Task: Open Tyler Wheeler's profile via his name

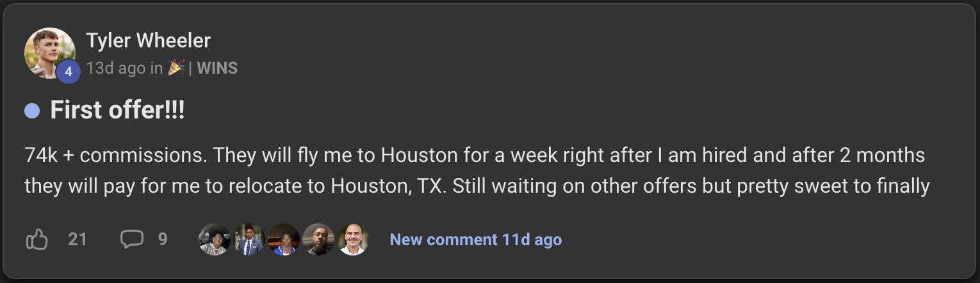Action: click(148, 41)
